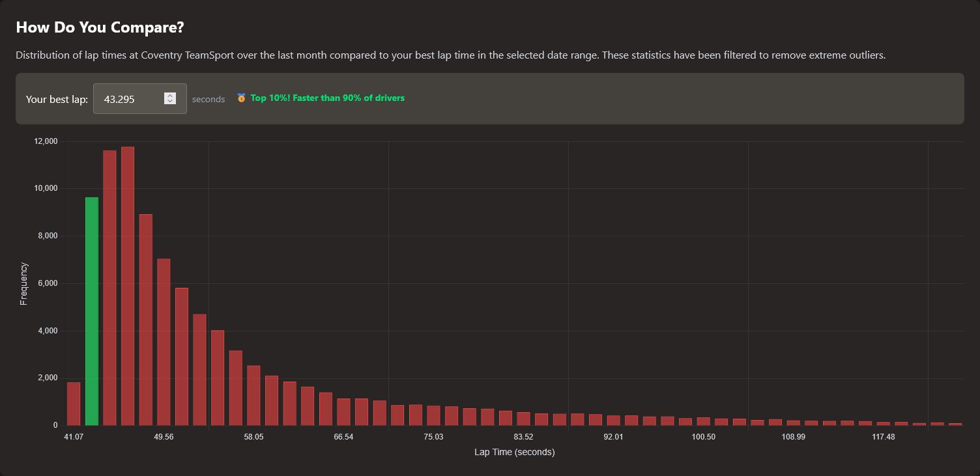The height and width of the screenshot is (476, 980).
Task: Click the tallest red bar in the histogram
Action: (x=128, y=287)
